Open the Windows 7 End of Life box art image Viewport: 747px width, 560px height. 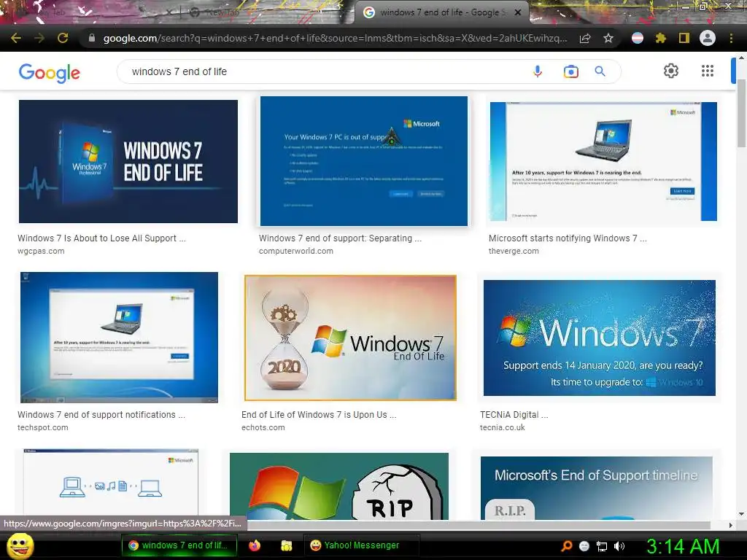coord(128,161)
